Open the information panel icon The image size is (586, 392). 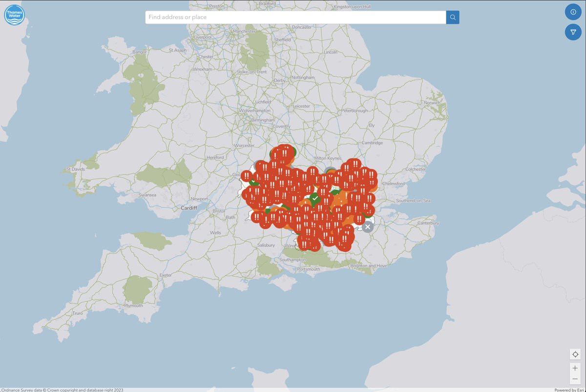pos(573,12)
